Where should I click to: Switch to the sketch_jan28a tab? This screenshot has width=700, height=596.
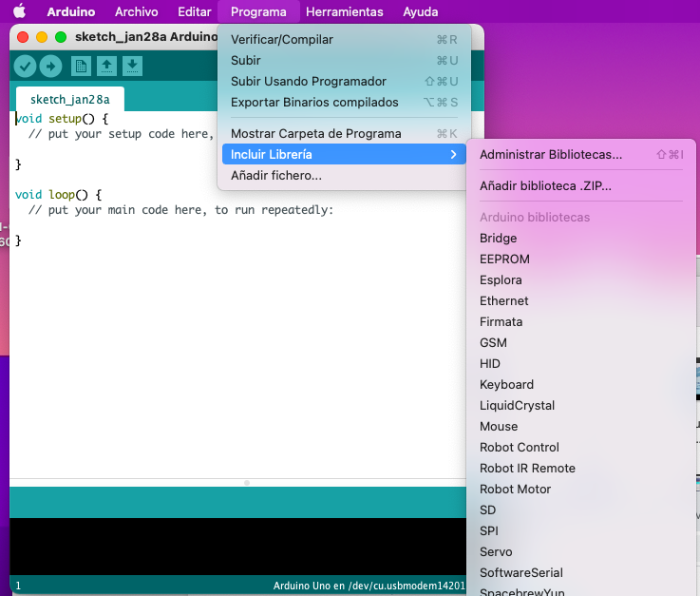tap(70, 99)
